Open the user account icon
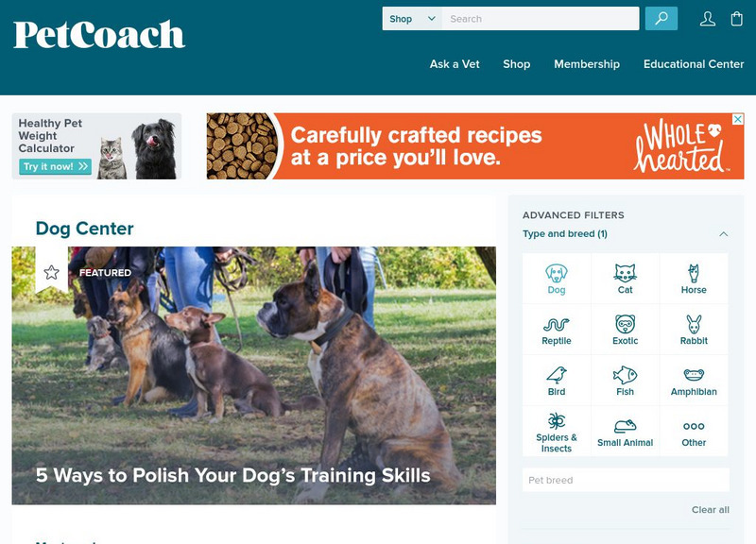The height and width of the screenshot is (544, 756). [x=707, y=19]
